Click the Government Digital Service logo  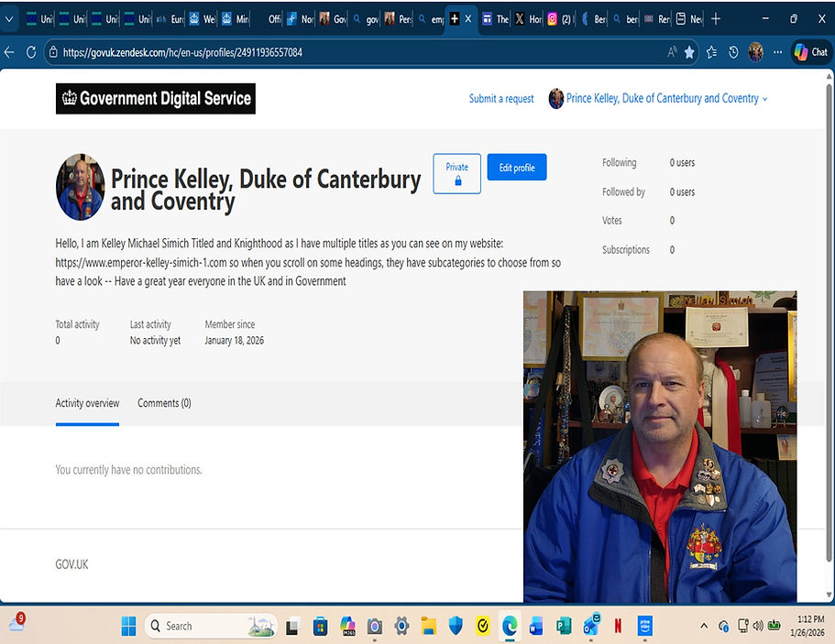(156, 98)
